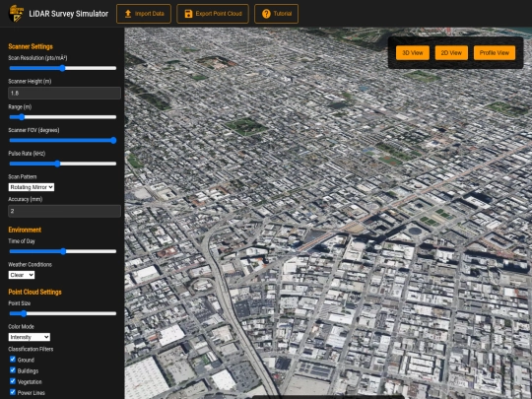Click the Import Data button label
532x399 pixels.
point(150,14)
